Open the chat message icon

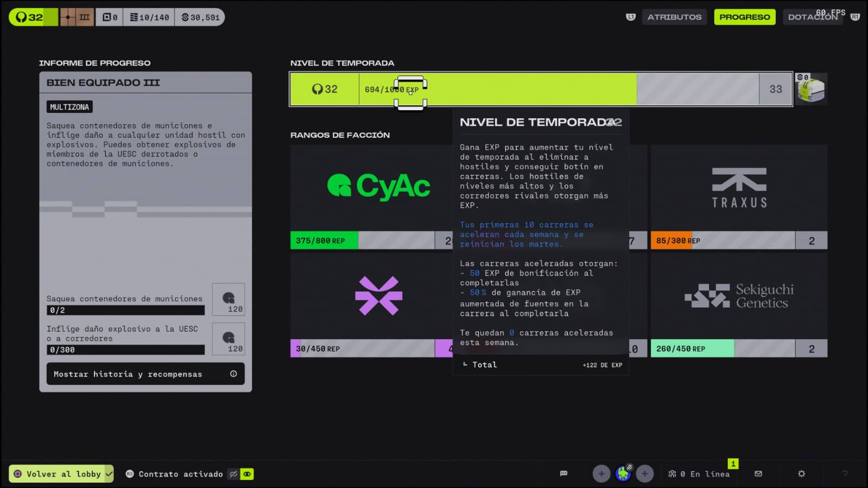pyautogui.click(x=563, y=473)
